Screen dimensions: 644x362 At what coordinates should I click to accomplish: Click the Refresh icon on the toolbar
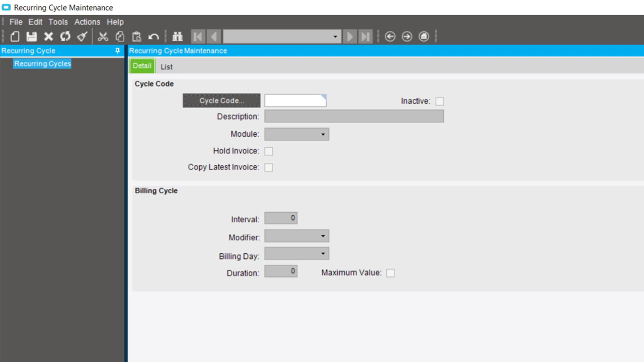(65, 36)
